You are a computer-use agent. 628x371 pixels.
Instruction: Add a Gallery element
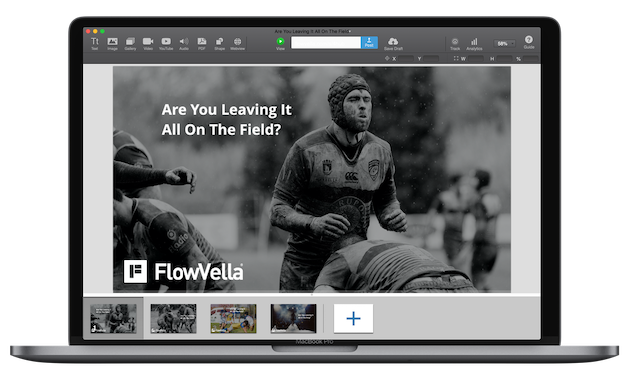coord(130,43)
